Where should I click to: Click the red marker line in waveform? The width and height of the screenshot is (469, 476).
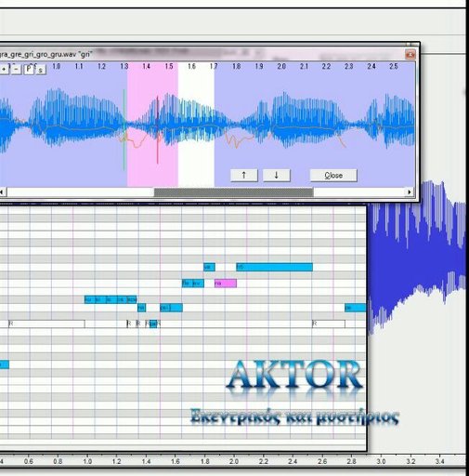pos(157,130)
